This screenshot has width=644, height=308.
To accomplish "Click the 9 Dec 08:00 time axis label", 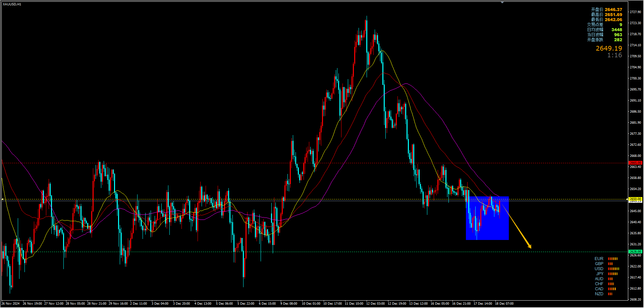I will tap(289, 304).
